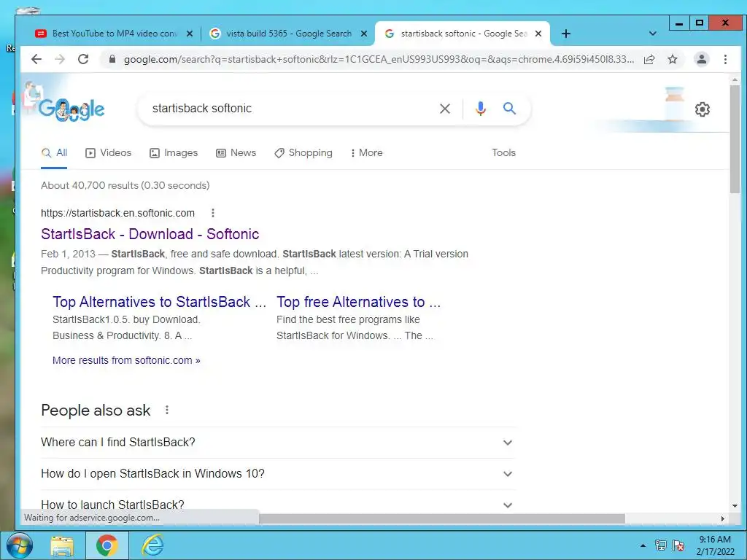Click the Action Center flag tray icon
Screen dimensions: 747x560
click(x=678, y=545)
